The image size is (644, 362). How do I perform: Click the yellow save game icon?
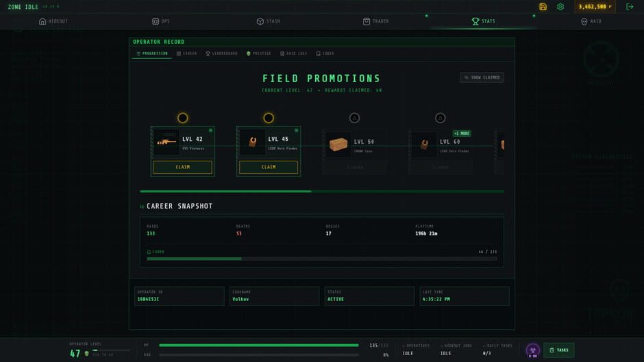[x=543, y=7]
